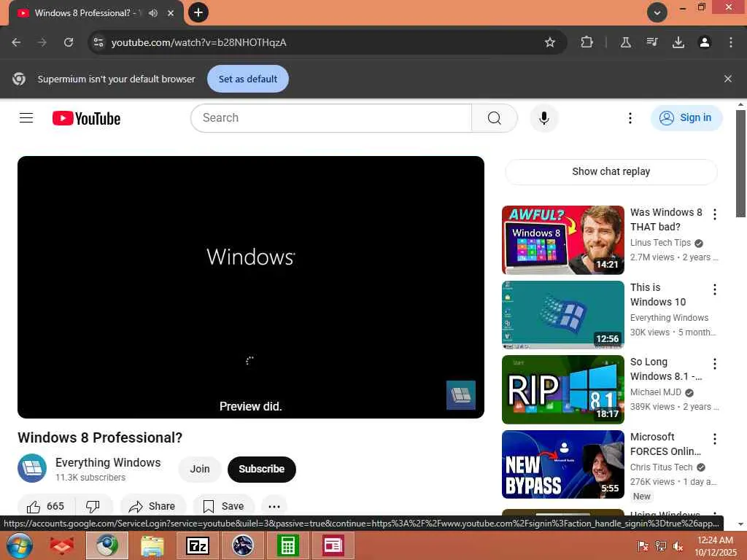This screenshot has width=747, height=560.
Task: Open menu for Was Windows 8 video
Action: [x=715, y=214]
